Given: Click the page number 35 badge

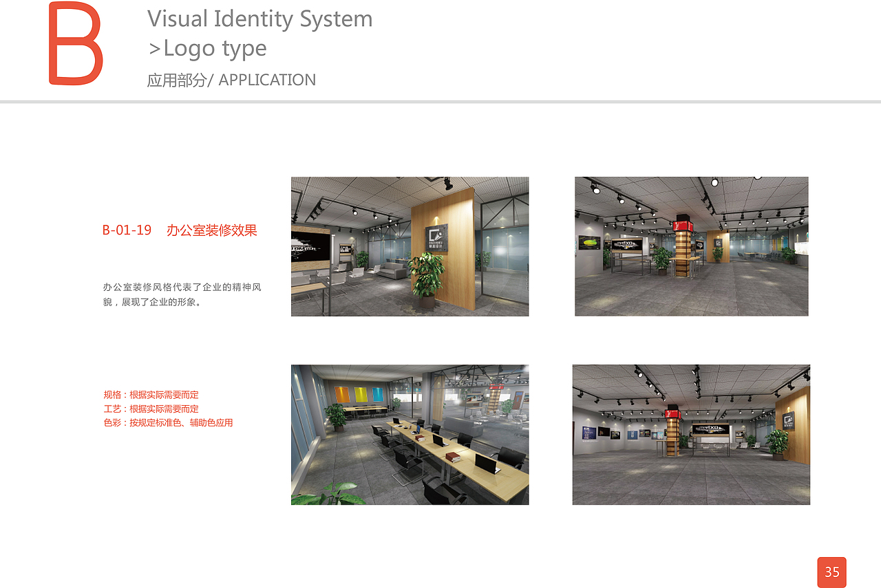Looking at the screenshot, I should click(x=832, y=572).
